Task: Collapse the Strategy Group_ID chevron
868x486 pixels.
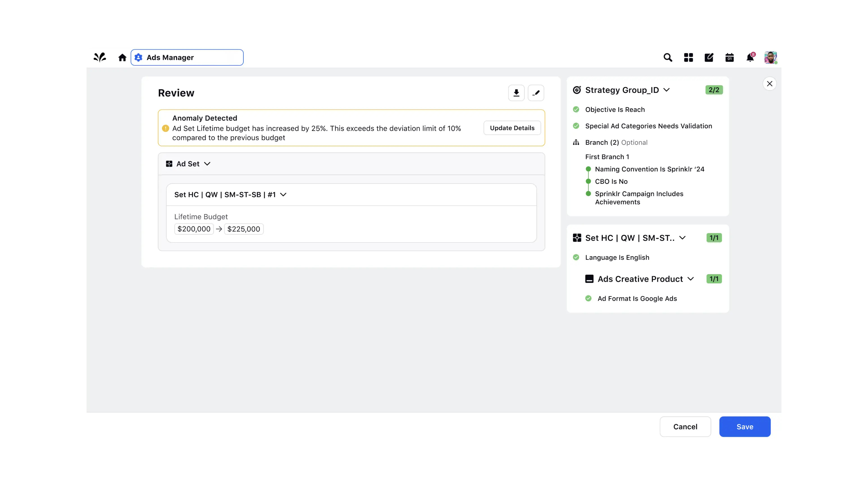Action: tap(666, 90)
